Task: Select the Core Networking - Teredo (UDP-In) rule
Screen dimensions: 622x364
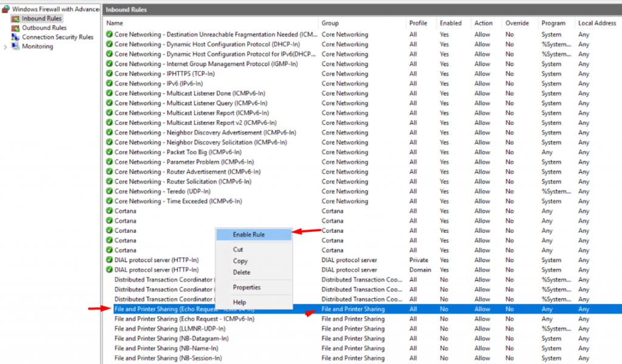Action: [x=161, y=191]
